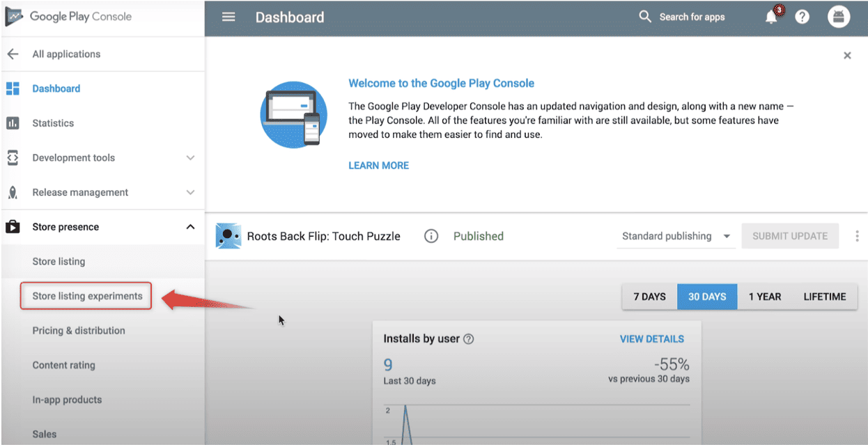Screen dimensions: 868x447
Task: Select the LIFETIME range
Action: tap(825, 297)
